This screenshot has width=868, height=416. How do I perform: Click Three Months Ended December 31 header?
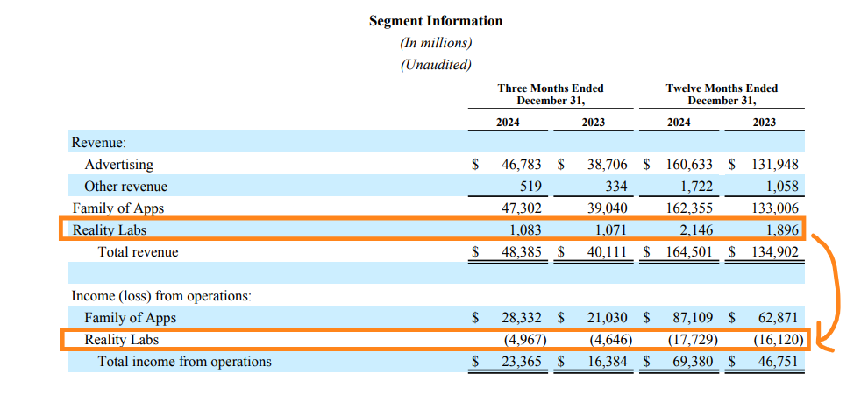click(551, 95)
